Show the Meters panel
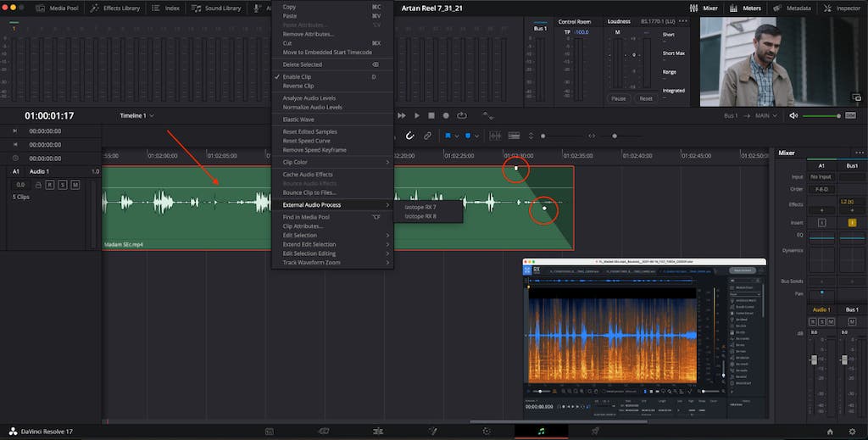This screenshot has height=440, width=868. pos(745,8)
